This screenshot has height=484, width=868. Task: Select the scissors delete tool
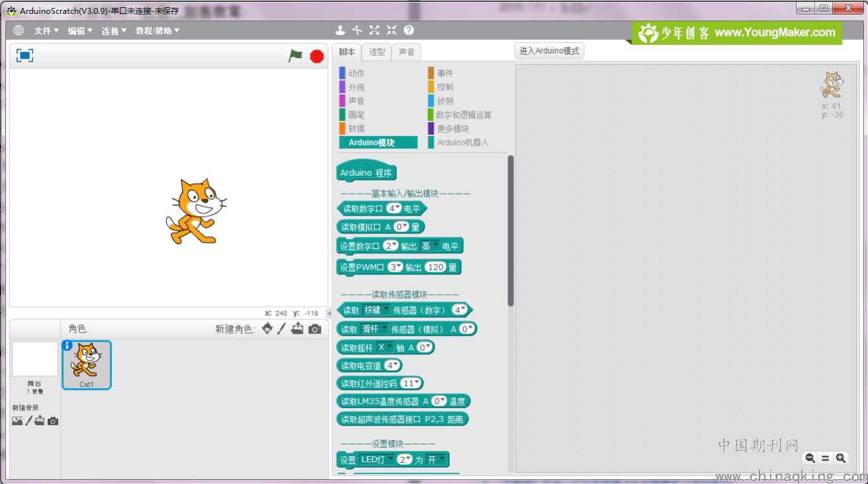tap(357, 30)
